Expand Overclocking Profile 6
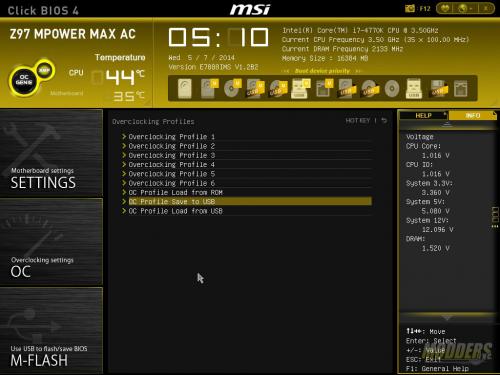This screenshot has height=375, width=500. (x=247, y=183)
